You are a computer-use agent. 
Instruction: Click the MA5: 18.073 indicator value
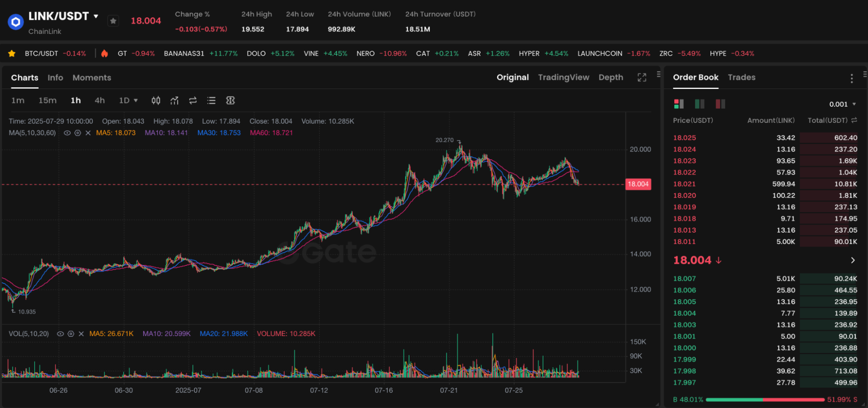coord(116,133)
